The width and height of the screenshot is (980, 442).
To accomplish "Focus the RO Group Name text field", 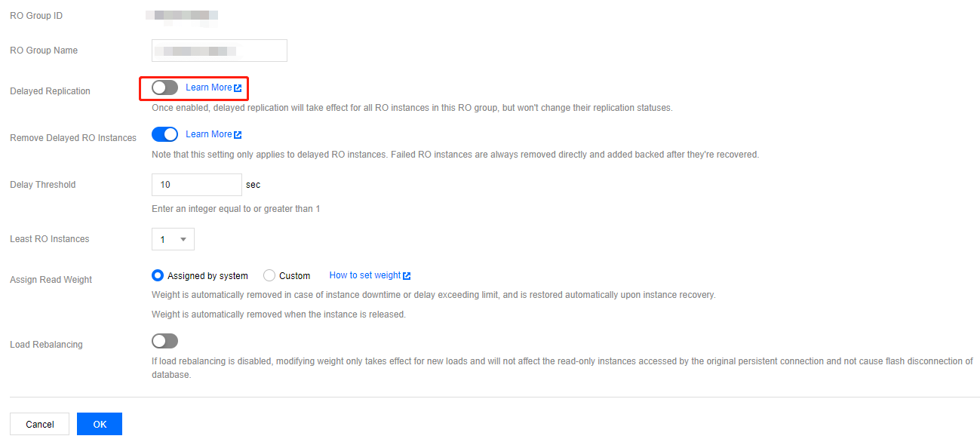I will click(x=219, y=51).
